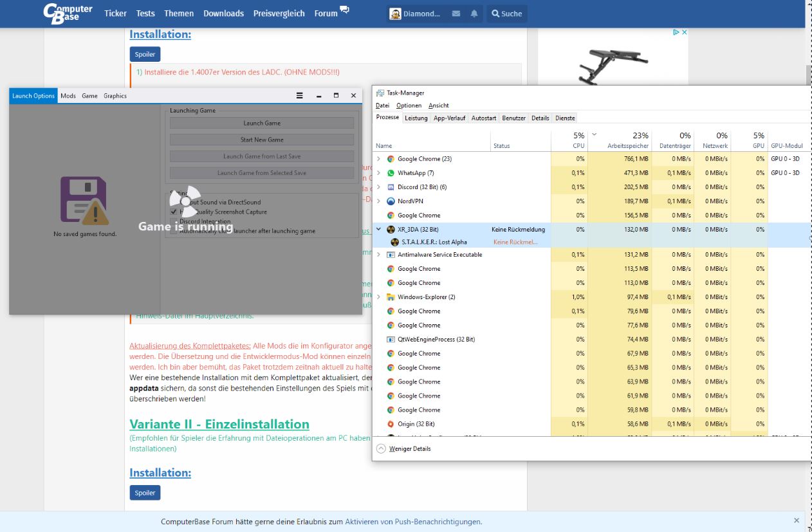
Task: Click Chrome icon in the 113,5 MB row
Action: (391, 269)
